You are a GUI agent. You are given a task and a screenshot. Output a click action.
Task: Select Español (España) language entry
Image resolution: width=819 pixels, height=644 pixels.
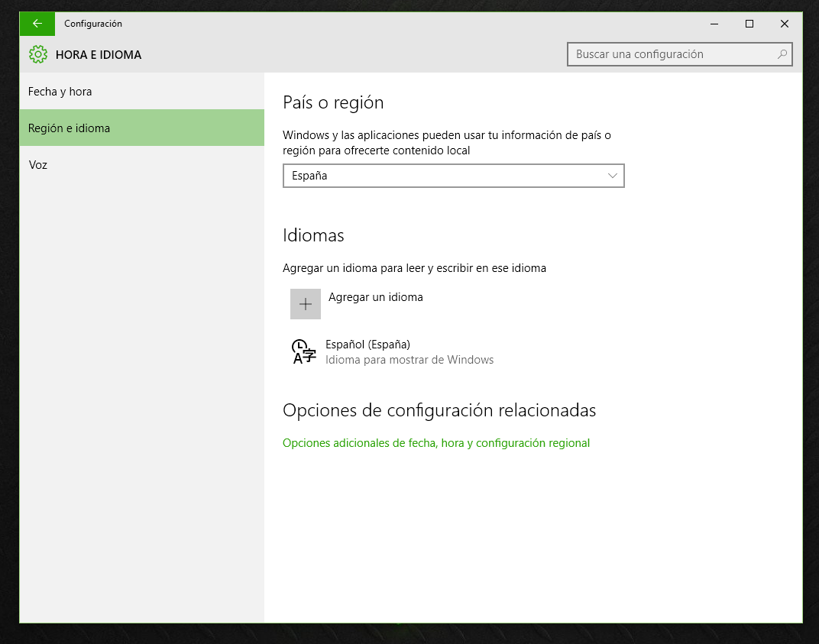click(x=393, y=352)
